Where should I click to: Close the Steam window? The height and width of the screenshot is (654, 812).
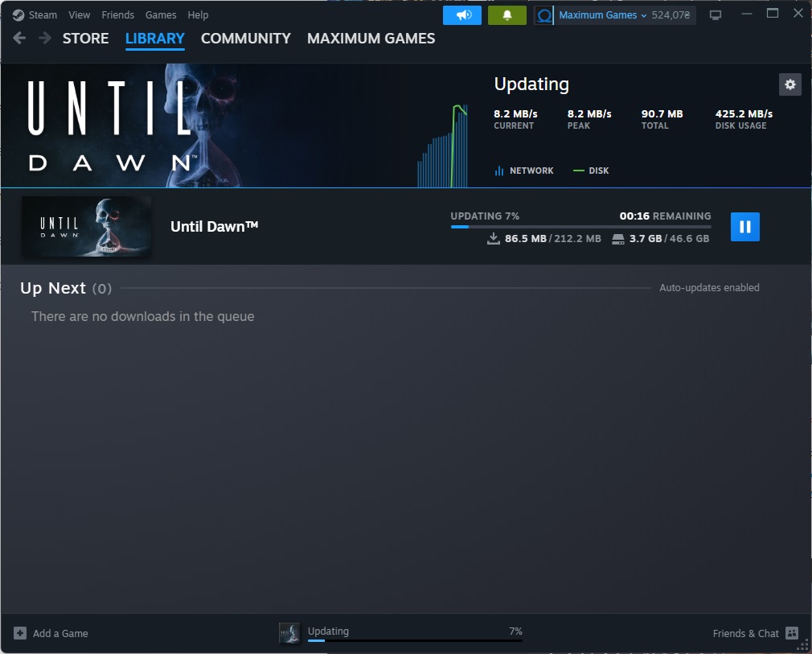point(798,14)
